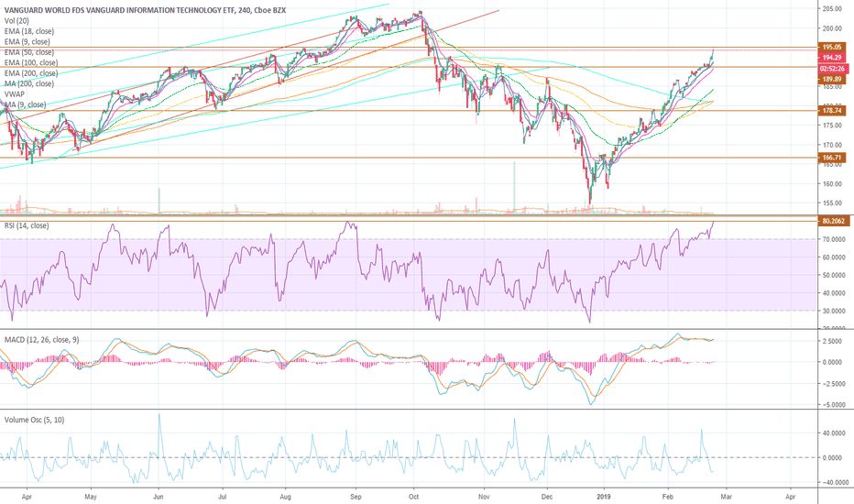Click the RSI 70.0000 axis label
This screenshot has width=854, height=504.
[834, 239]
